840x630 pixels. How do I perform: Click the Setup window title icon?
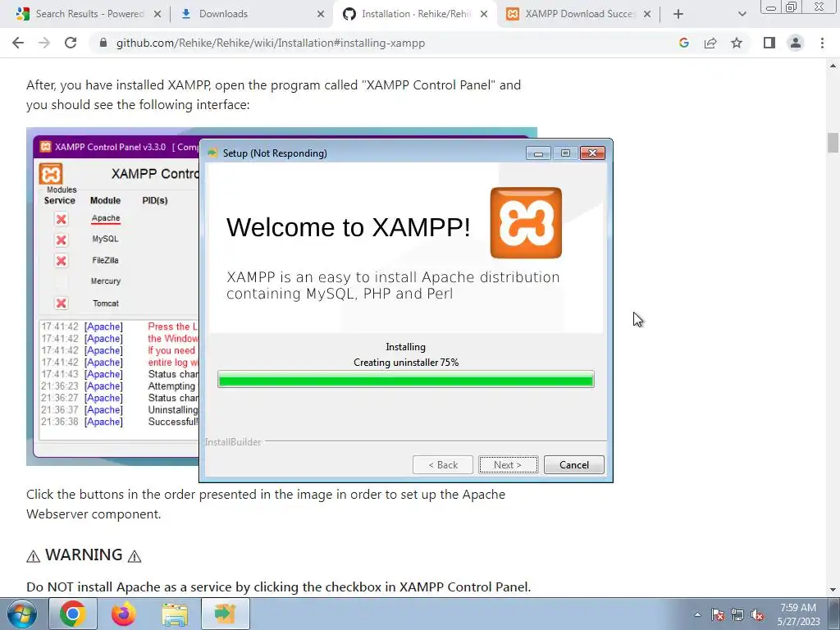click(x=212, y=153)
